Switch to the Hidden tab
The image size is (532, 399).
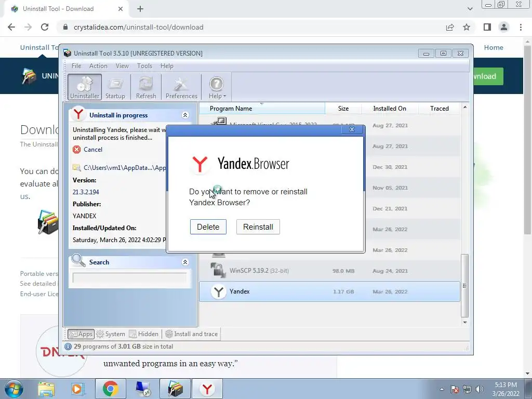pos(144,334)
